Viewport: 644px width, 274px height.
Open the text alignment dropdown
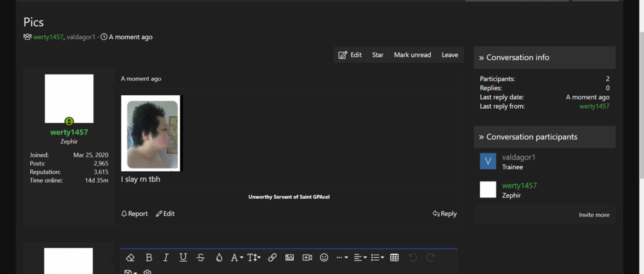(x=360, y=257)
